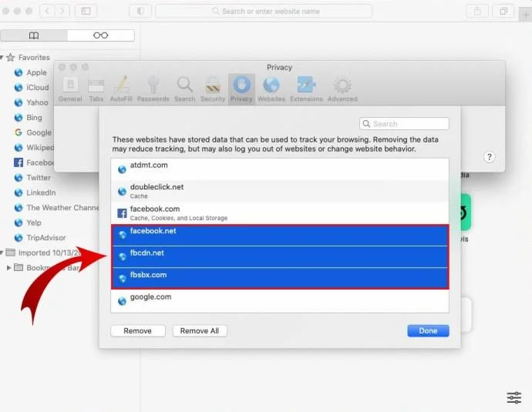Select the Privacy preferences tab
Image resolution: width=532 pixels, height=412 pixels.
241,89
